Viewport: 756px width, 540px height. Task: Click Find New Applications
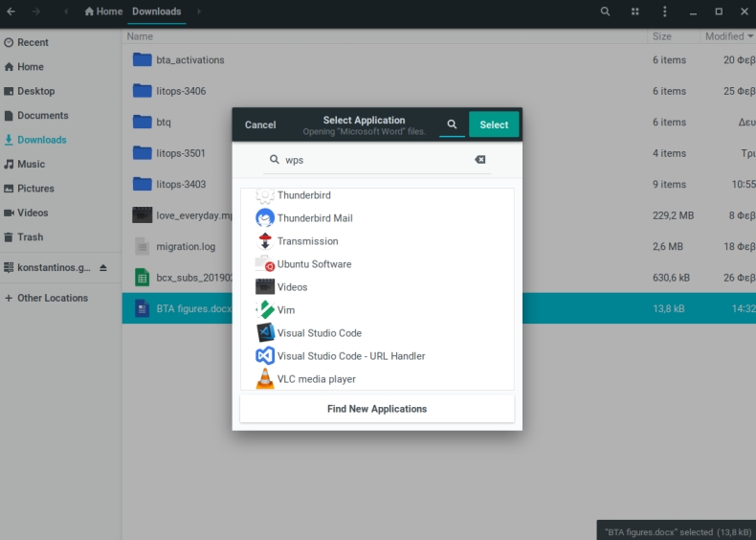377,409
